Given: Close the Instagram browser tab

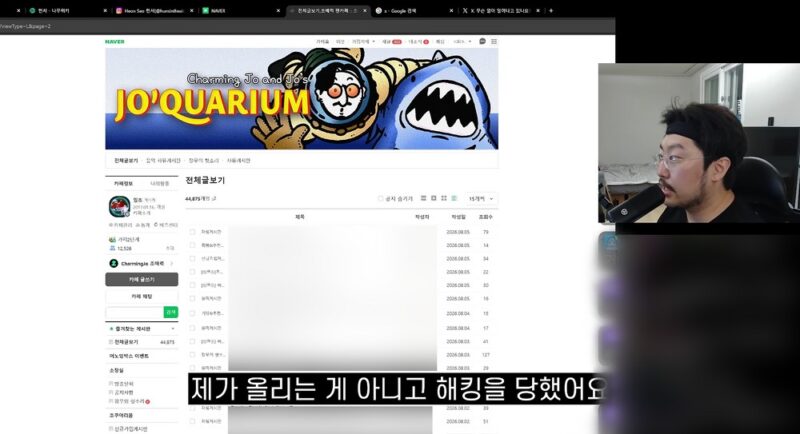Looking at the screenshot, I should click(x=192, y=11).
